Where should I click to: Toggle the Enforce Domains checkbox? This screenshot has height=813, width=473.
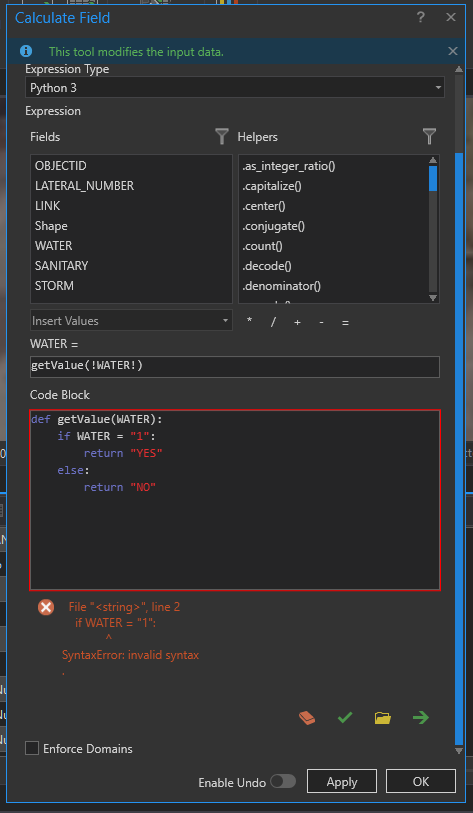pos(32,748)
